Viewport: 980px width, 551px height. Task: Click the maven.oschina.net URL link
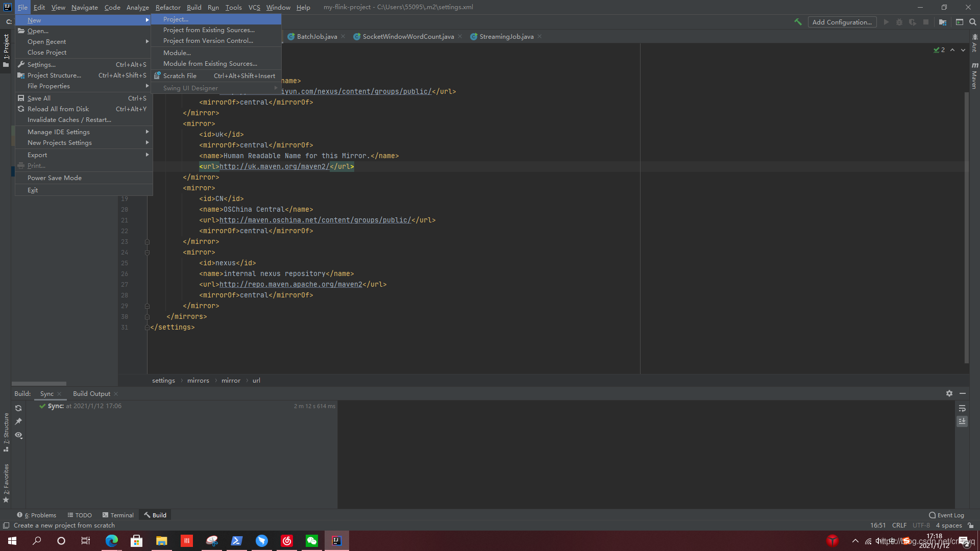coord(315,220)
